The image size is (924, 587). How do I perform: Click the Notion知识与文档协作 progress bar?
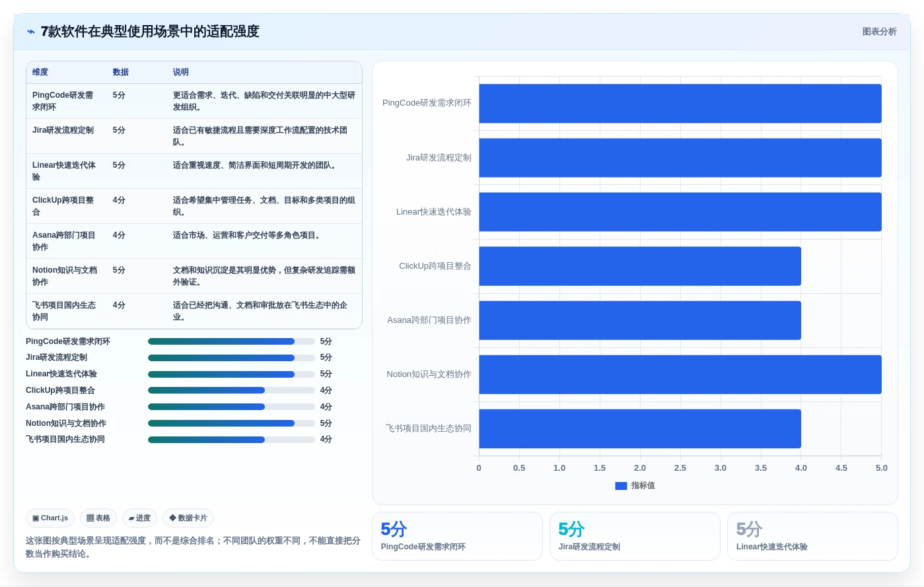pyautogui.click(x=231, y=423)
